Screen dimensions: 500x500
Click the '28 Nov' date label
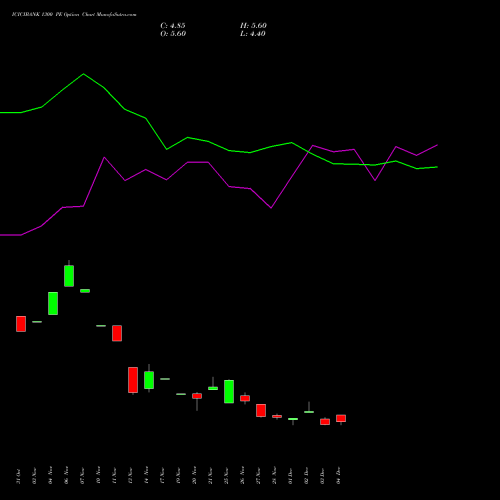[274, 476]
